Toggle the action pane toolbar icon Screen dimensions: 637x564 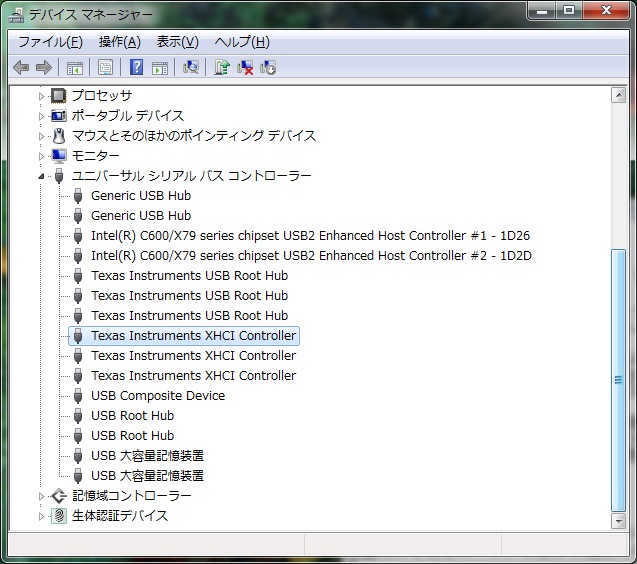click(160, 68)
